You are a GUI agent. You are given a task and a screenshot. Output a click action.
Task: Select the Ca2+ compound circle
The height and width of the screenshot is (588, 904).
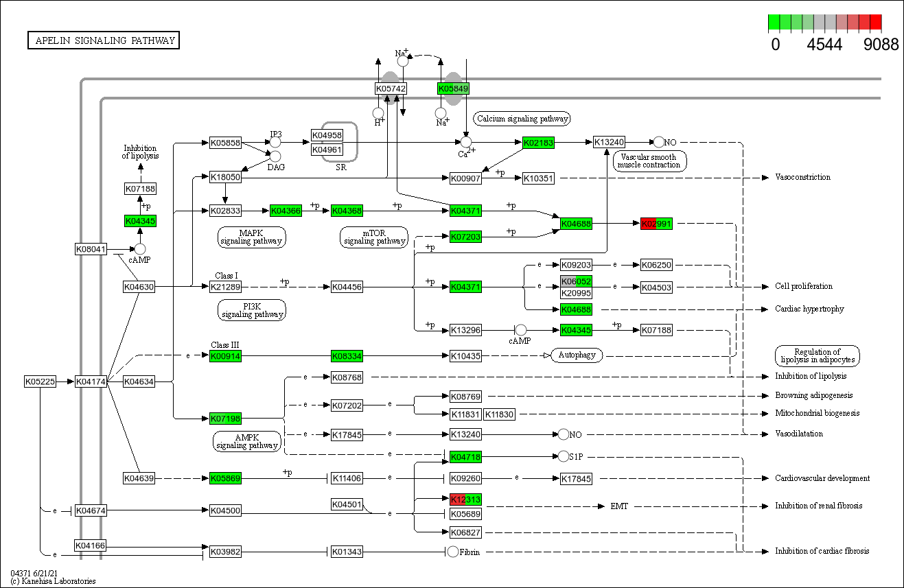tap(466, 142)
